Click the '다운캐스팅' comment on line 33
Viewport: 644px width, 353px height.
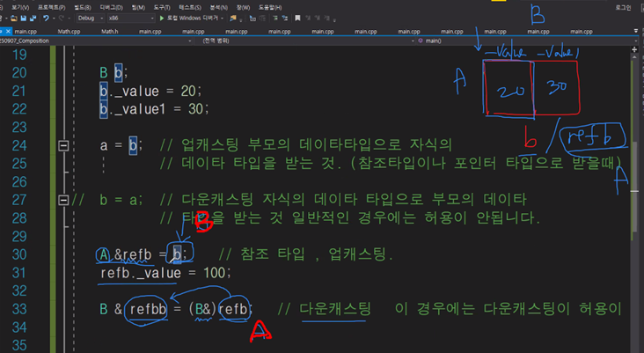(335, 309)
